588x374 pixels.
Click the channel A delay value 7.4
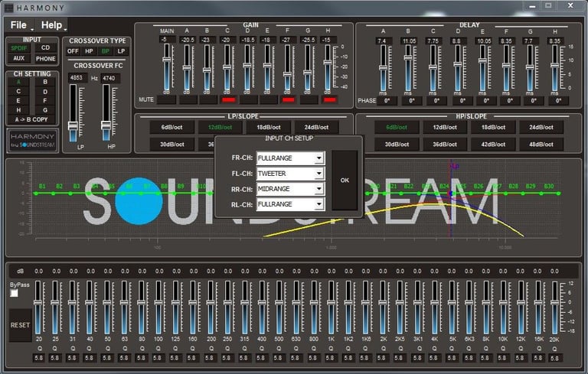point(384,41)
